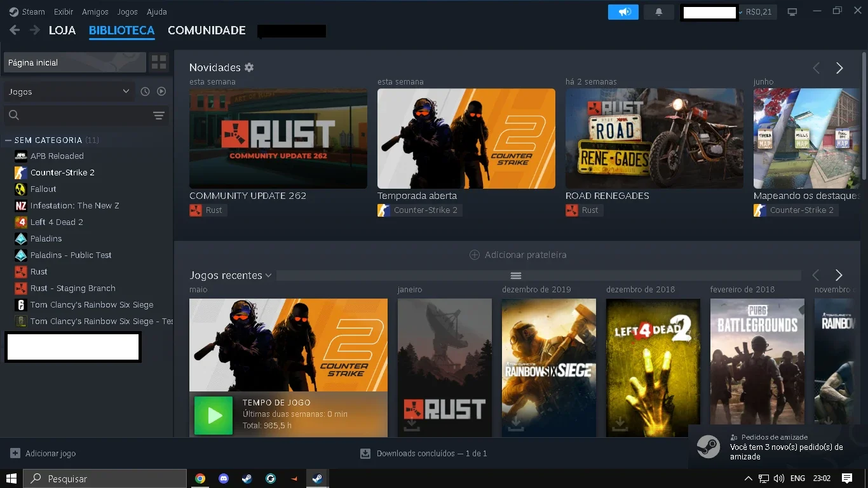Select Left 4 Dead 2 in game list

[x=57, y=222]
